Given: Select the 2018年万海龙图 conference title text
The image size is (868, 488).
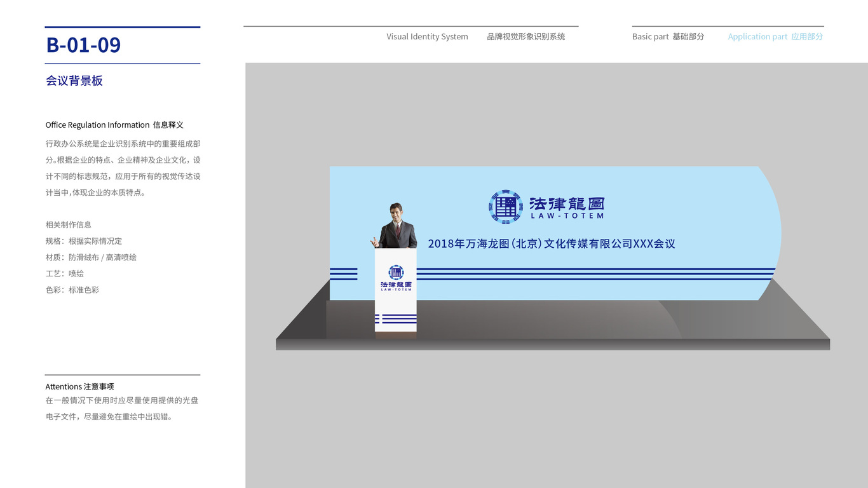Looking at the screenshot, I should tap(552, 243).
